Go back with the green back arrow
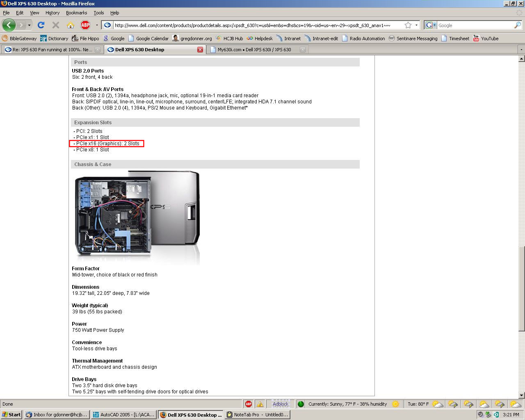The image size is (525, 420). point(9,25)
